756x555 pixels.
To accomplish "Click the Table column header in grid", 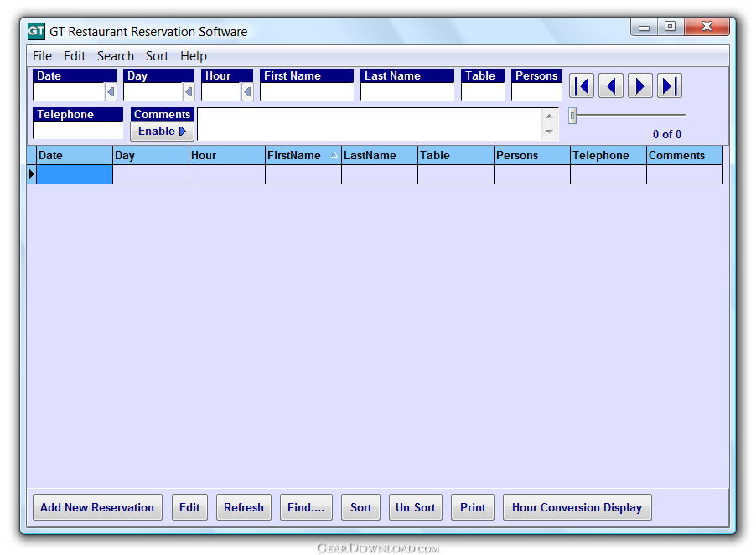I will 456,155.
